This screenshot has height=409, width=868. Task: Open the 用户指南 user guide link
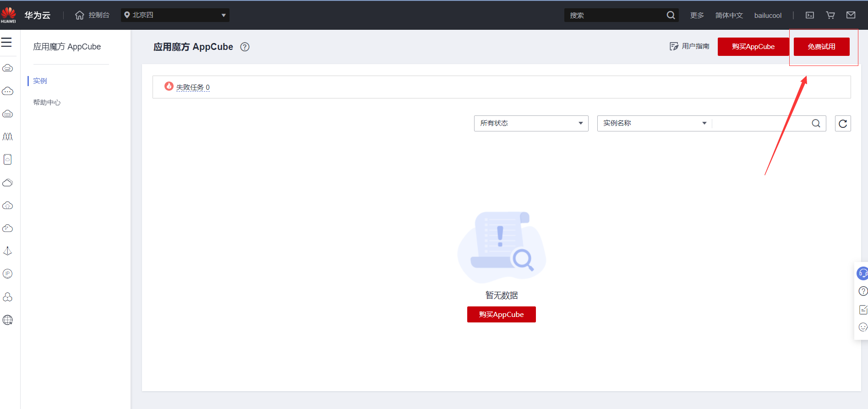689,46
